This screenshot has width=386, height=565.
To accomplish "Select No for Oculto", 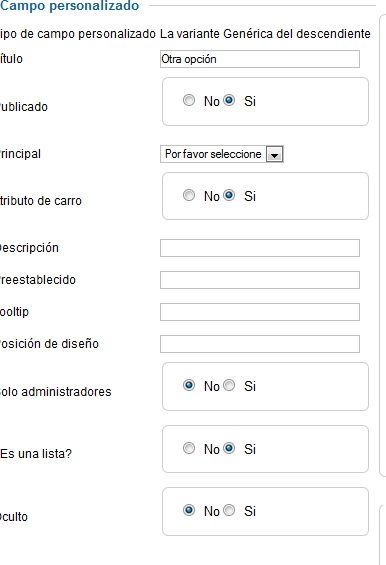I will [189, 510].
